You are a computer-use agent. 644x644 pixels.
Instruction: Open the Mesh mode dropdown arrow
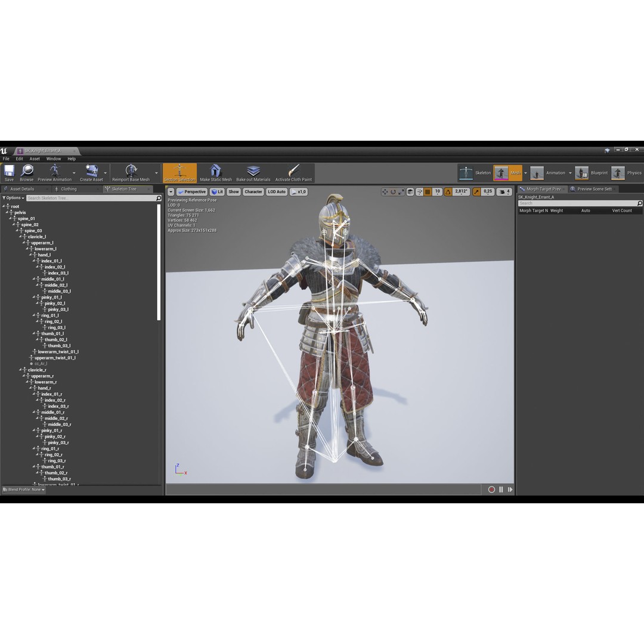(525, 173)
